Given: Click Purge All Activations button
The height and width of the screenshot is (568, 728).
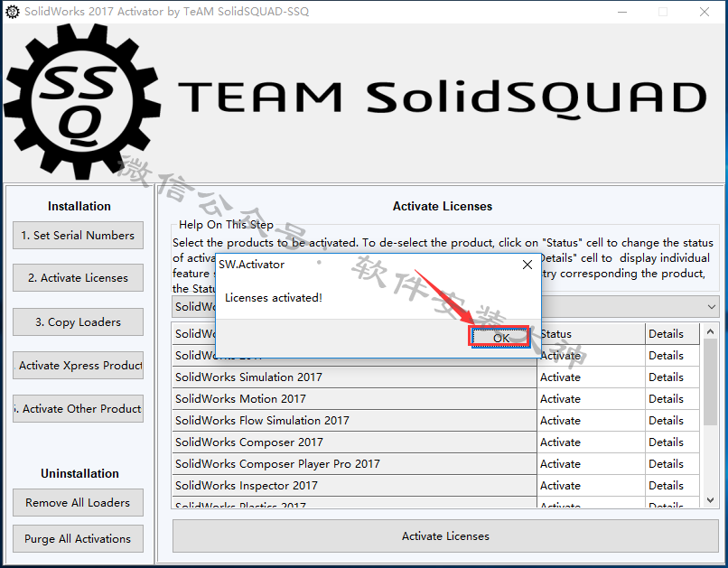Looking at the screenshot, I should (78, 539).
